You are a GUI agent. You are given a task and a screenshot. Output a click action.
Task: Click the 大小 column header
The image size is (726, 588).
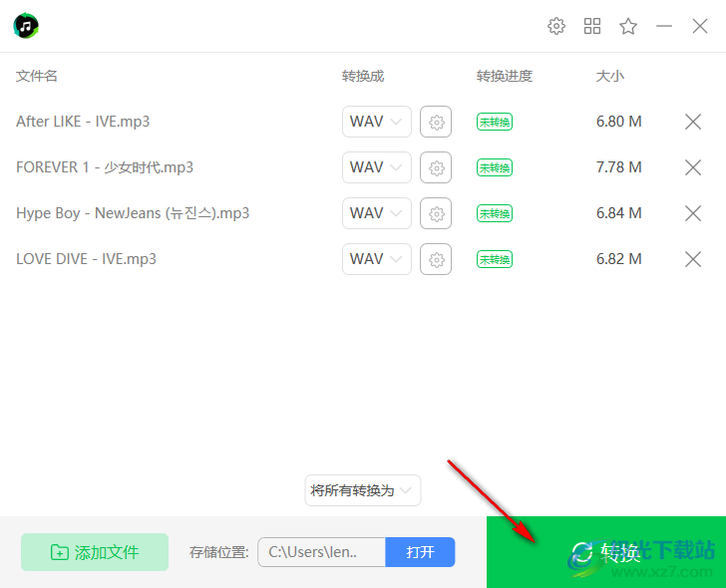tap(609, 76)
